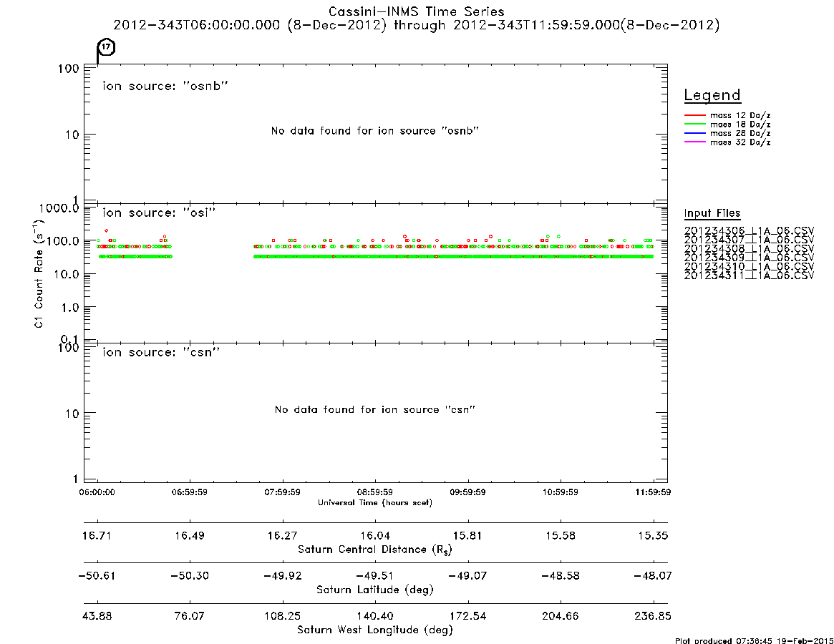This screenshot has height=644, width=834.
Task: Click the blue mass 28 Da/z legend line
Action: pyautogui.click(x=694, y=134)
